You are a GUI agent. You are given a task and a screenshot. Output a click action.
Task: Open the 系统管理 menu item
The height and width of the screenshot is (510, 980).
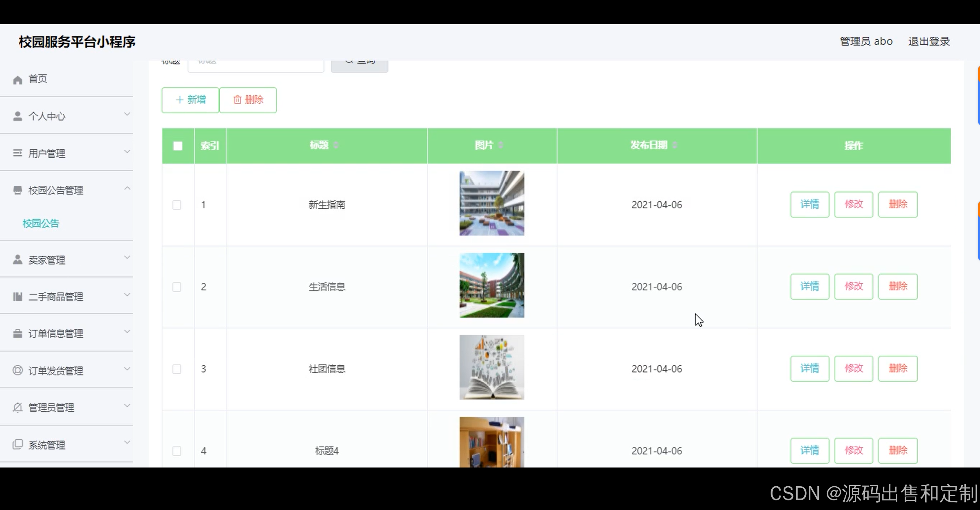click(x=67, y=445)
